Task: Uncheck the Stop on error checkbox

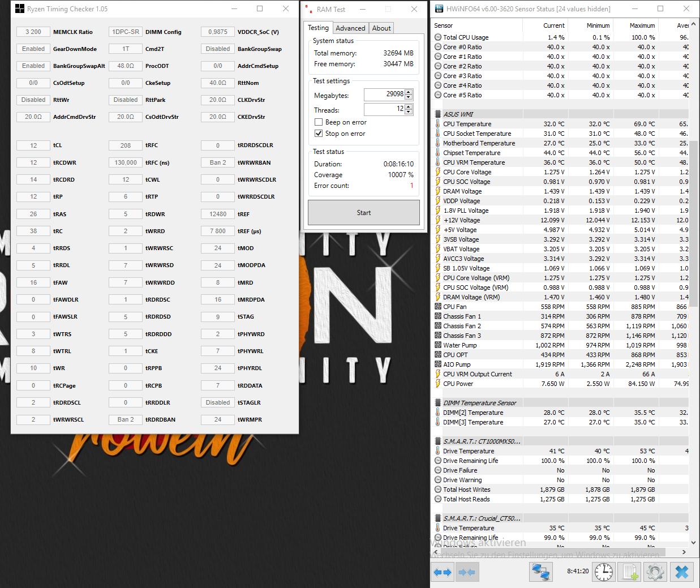Action: pyautogui.click(x=318, y=134)
